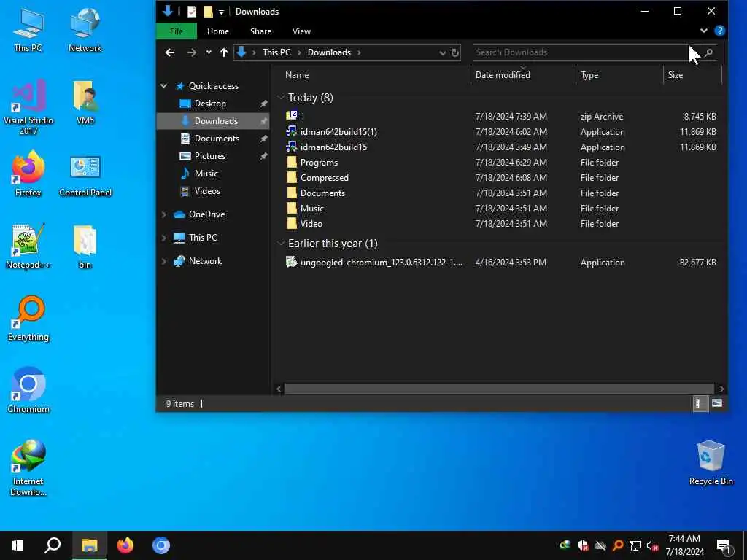
Task: Open Windows Security tray icon
Action: (x=582, y=545)
